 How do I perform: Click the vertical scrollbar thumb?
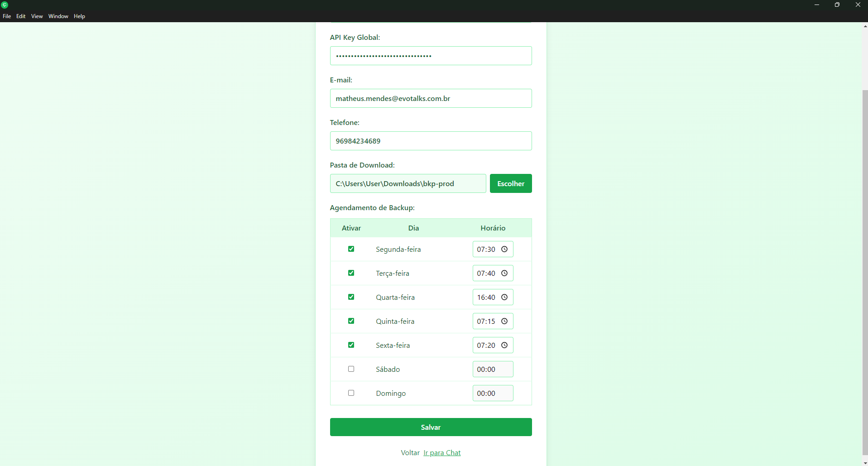point(865,272)
